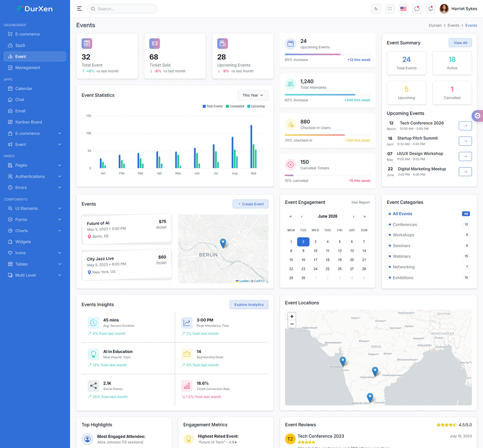Viewport: 483px width, 448px height.
Task: Open This Year dropdown in Event Statistics
Action: coord(253,95)
